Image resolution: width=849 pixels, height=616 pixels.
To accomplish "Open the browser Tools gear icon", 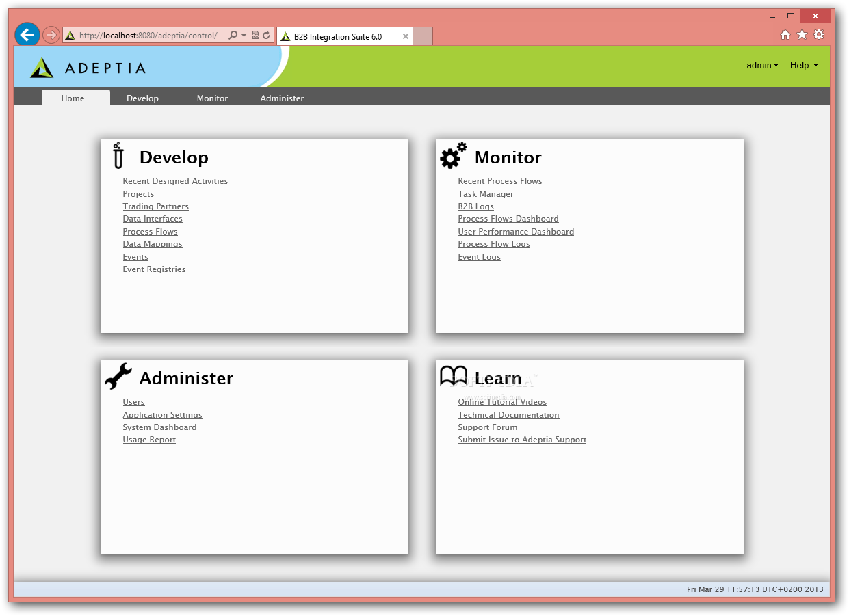I will [x=819, y=35].
